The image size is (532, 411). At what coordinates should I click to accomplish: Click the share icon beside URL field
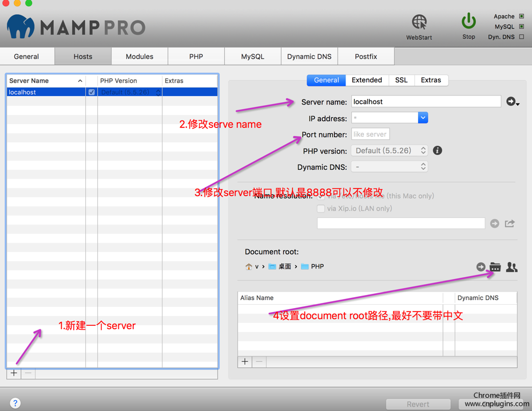coord(510,223)
